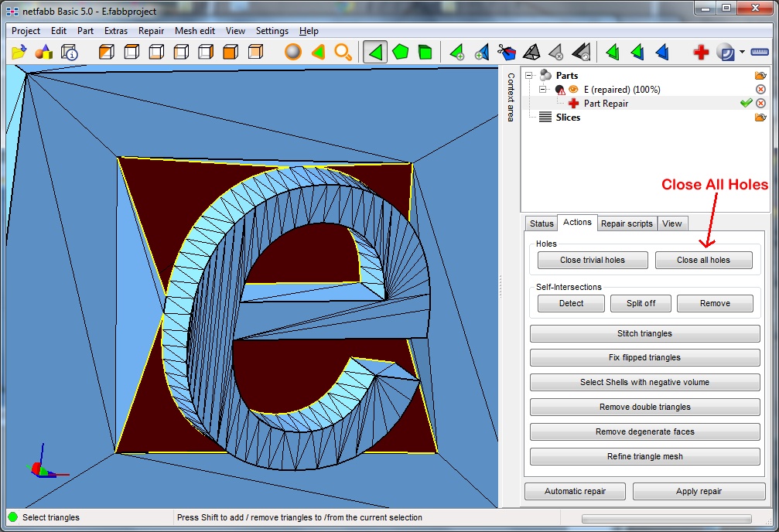Switch to the View tab in repair panel

pyautogui.click(x=671, y=223)
